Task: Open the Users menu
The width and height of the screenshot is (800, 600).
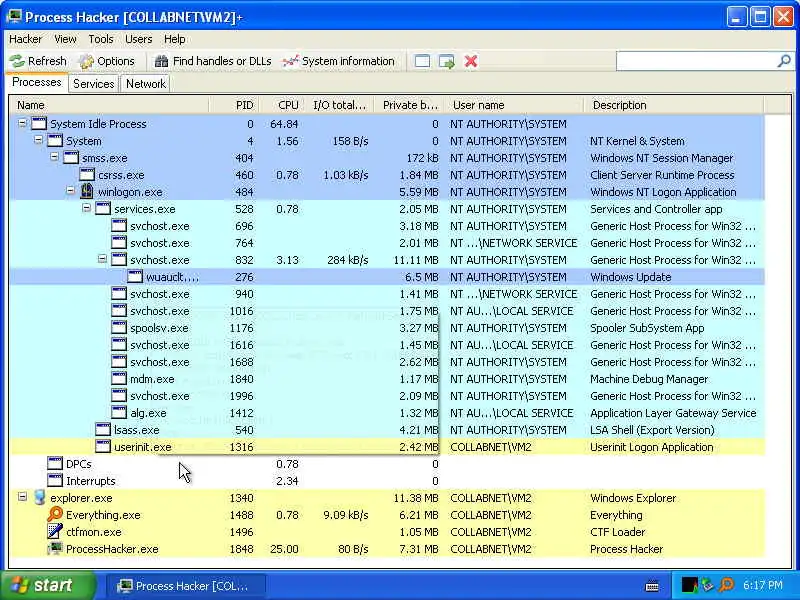Action: [139, 39]
